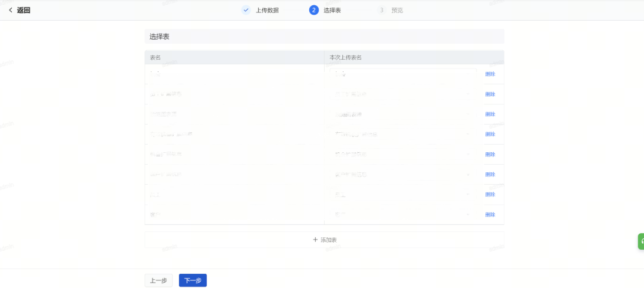
Task: Open the green support widget at right edge
Action: click(x=640, y=241)
